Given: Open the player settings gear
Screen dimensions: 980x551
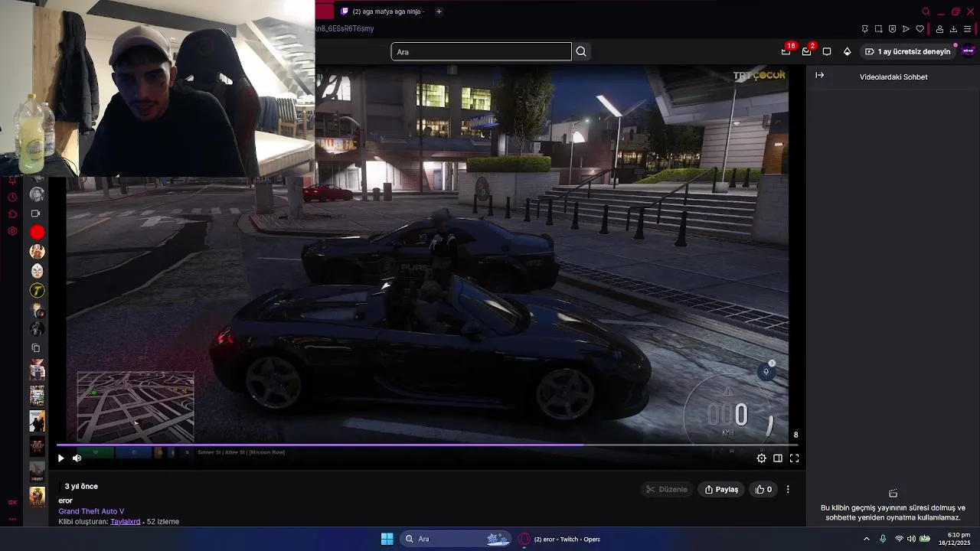Looking at the screenshot, I should pyautogui.click(x=761, y=458).
